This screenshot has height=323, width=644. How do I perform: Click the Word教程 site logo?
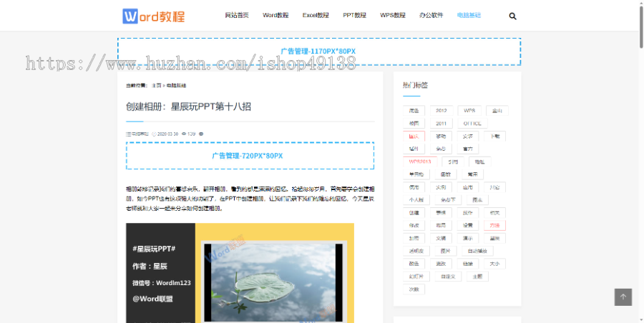154,16
